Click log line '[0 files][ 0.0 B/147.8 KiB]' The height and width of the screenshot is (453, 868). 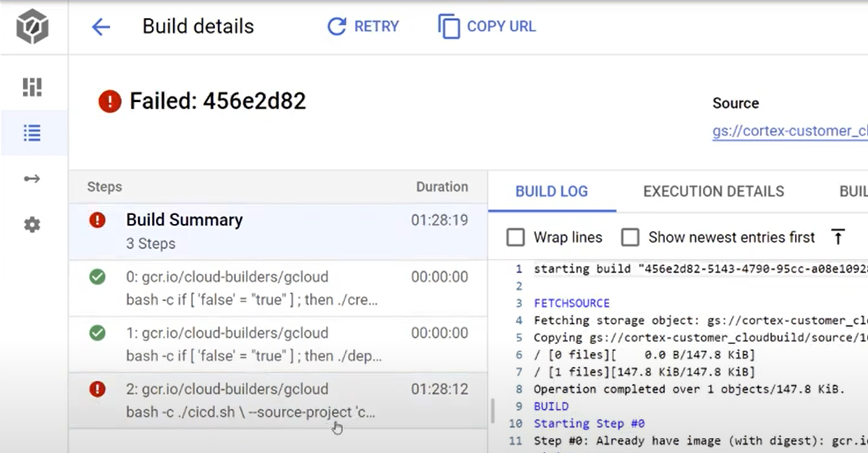coord(644,355)
